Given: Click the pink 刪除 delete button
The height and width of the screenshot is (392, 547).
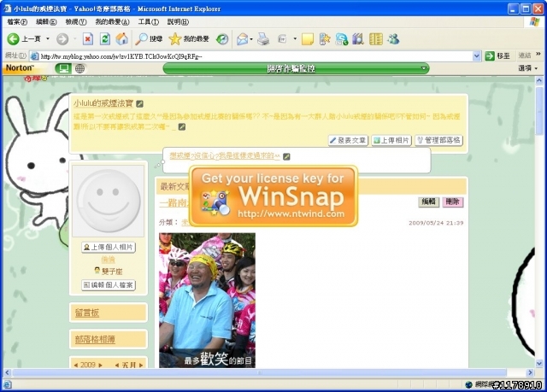Looking at the screenshot, I should point(453,202).
